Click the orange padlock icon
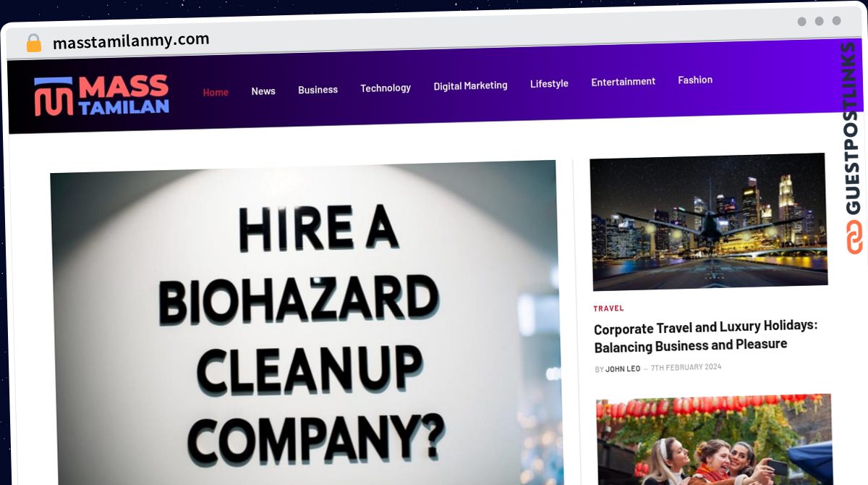 [34, 43]
